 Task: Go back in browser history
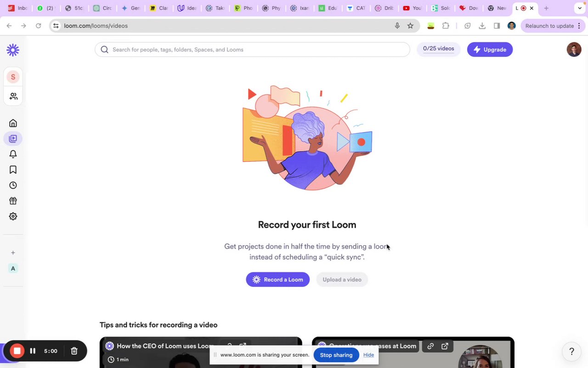point(9,26)
